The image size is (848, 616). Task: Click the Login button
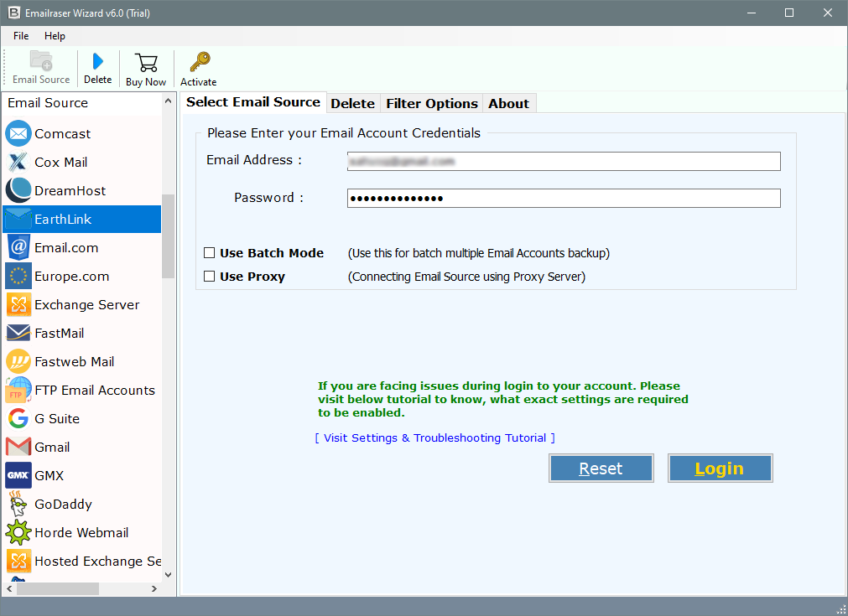point(720,468)
